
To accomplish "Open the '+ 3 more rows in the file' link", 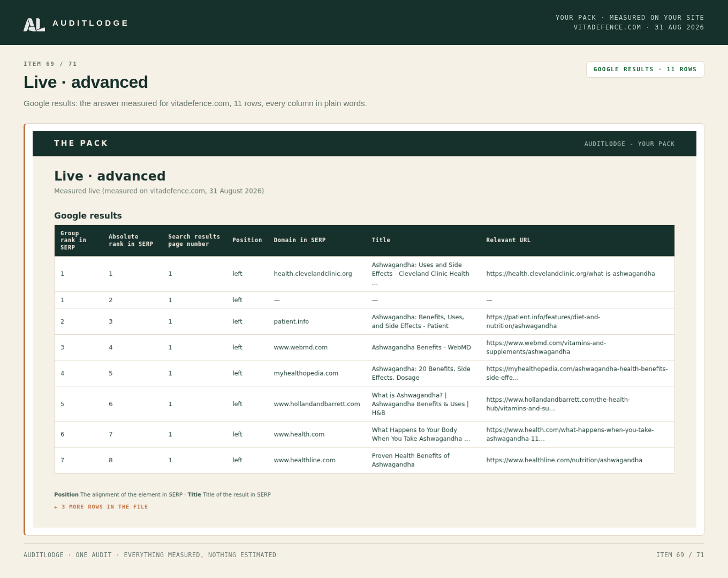I will pos(101,507).
